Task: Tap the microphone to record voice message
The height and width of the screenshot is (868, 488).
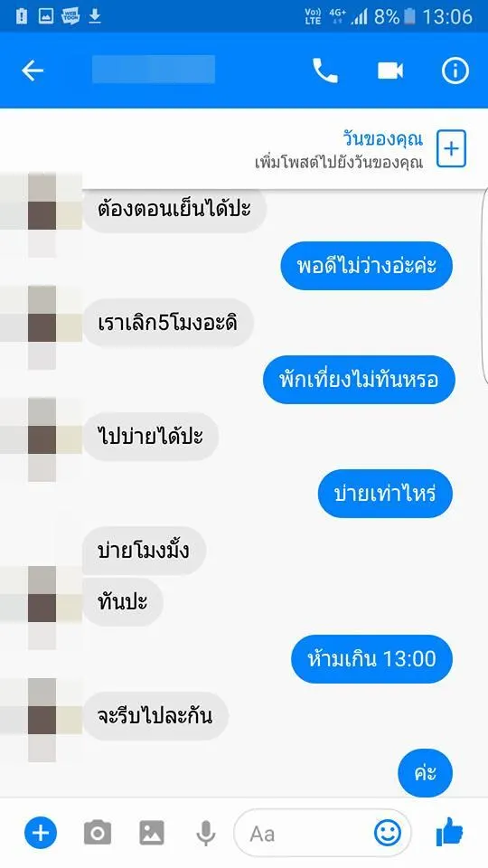Action: pyautogui.click(x=206, y=833)
